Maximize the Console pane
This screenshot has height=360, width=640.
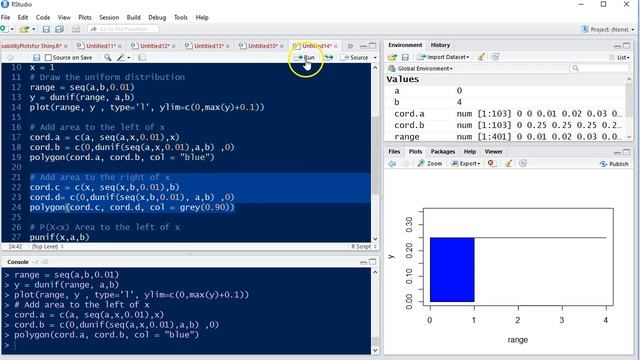tap(372, 262)
